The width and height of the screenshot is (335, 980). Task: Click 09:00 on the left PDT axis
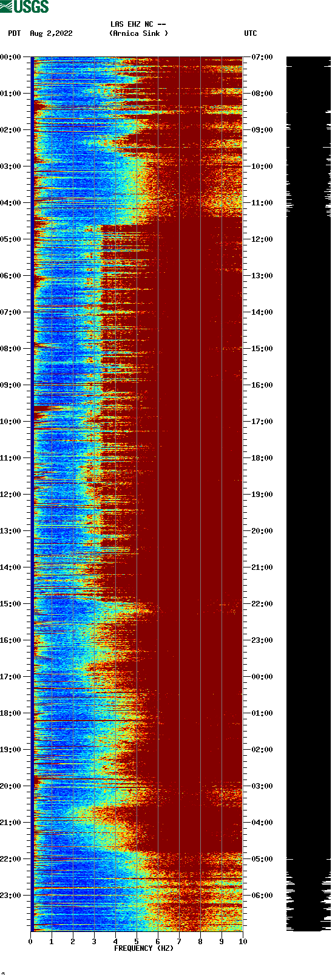point(11,385)
